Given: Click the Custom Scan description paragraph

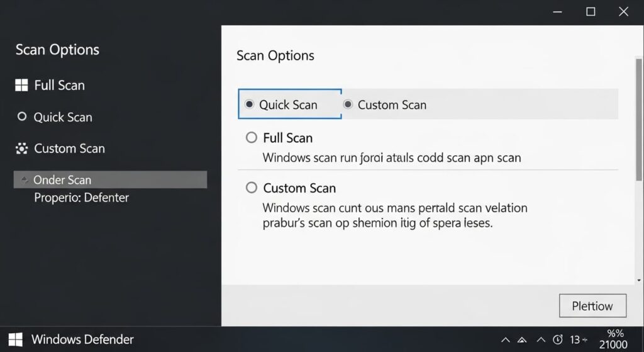Looking at the screenshot, I should pyautogui.click(x=395, y=215).
